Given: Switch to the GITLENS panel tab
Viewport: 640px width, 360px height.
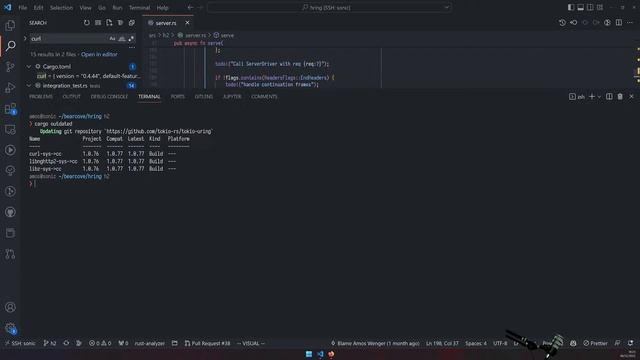Looking at the screenshot, I should (204, 97).
